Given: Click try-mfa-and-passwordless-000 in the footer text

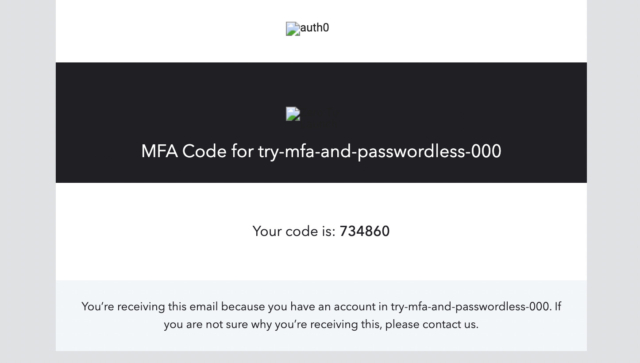Looking at the screenshot, I should [x=471, y=307].
